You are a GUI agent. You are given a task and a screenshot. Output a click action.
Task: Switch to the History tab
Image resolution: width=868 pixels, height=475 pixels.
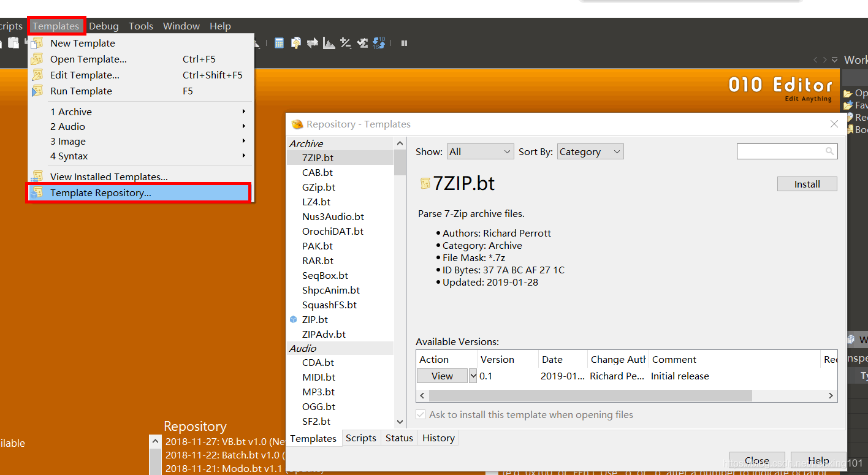[x=438, y=438]
